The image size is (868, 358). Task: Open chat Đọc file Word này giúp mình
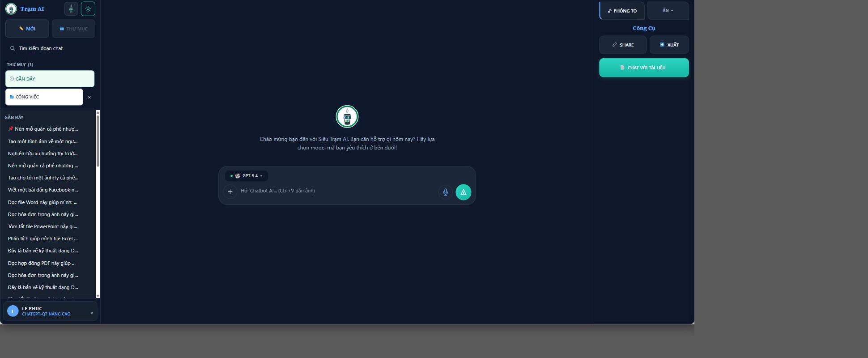[43, 202]
